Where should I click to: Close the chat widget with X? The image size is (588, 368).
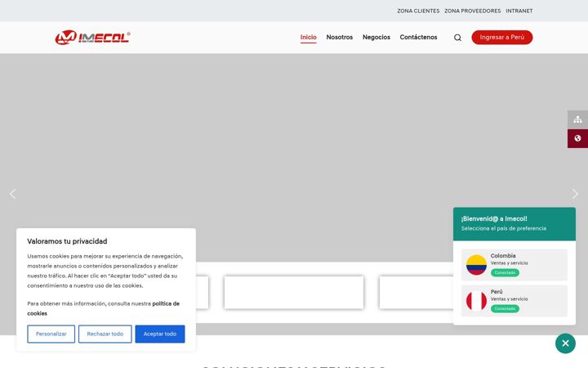point(565,343)
